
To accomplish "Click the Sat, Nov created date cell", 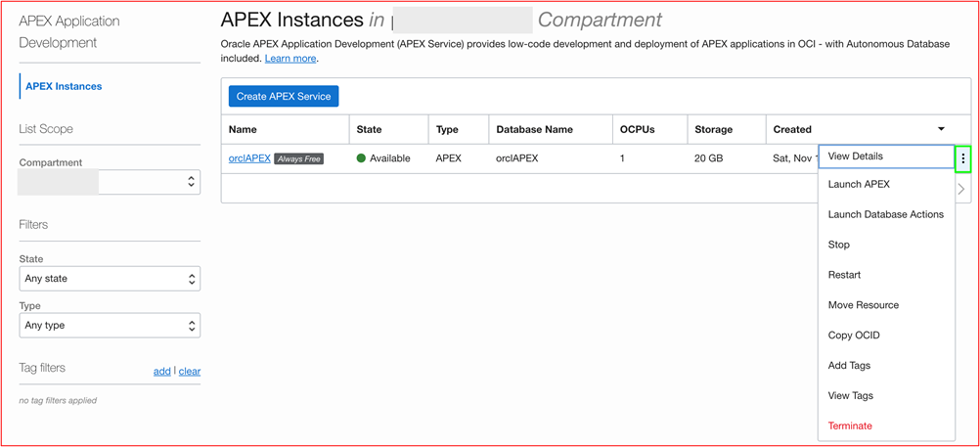I will point(795,158).
